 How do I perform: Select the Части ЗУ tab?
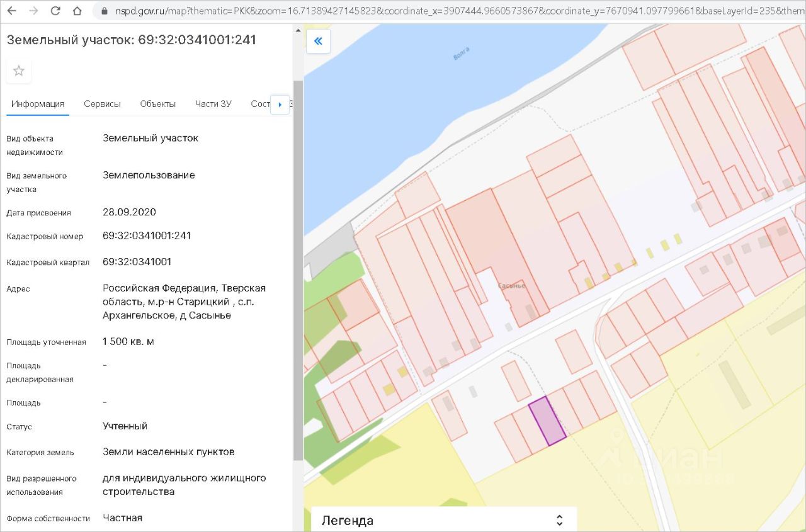click(x=213, y=104)
